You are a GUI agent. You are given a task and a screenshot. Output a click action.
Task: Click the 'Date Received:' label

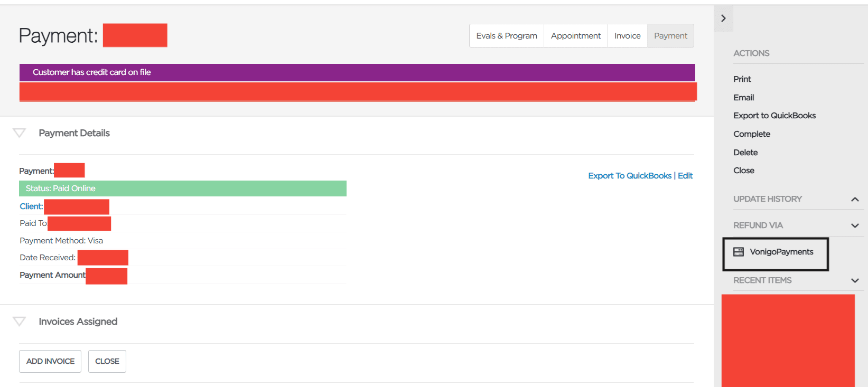[48, 258]
